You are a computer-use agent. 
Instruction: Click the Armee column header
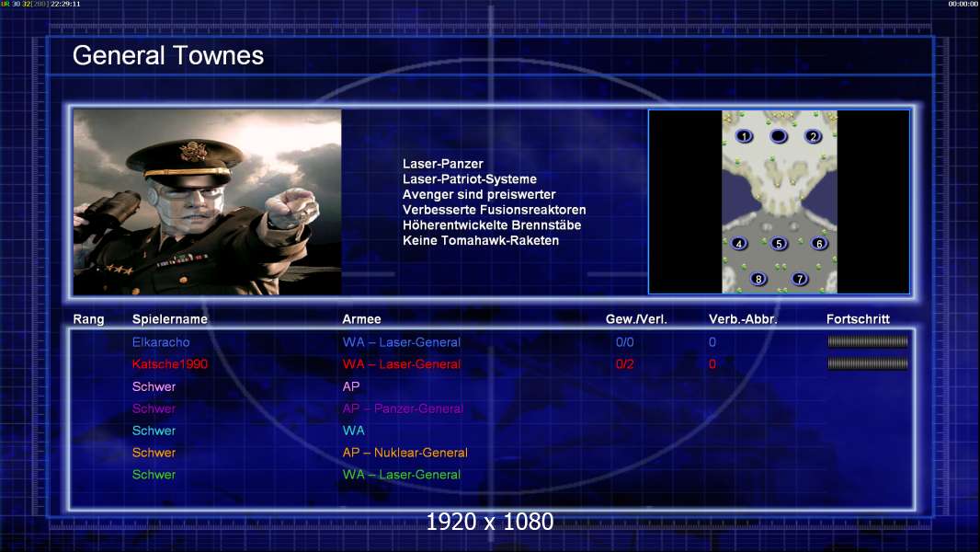coord(361,319)
